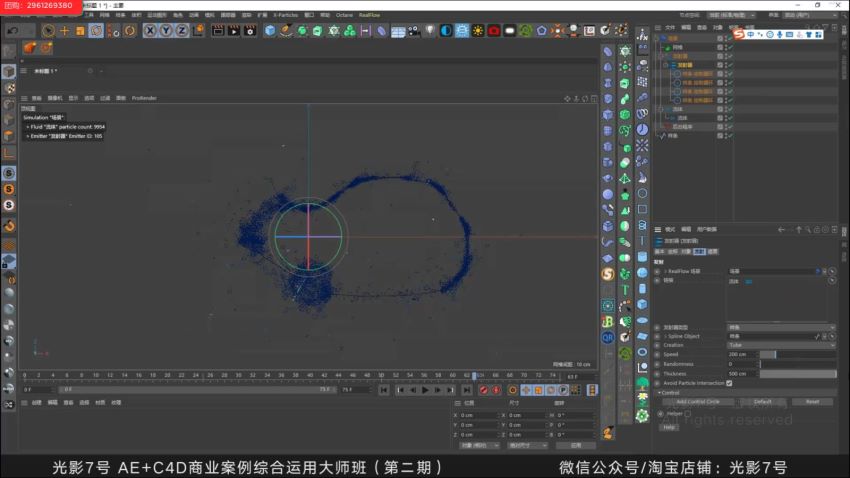Select the bottom spline object in the tree
This screenshot has height=478, width=850.
coord(673,135)
